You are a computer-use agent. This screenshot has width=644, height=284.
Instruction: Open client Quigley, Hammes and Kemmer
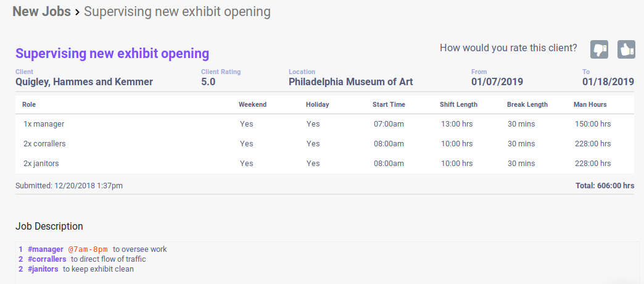coord(84,81)
